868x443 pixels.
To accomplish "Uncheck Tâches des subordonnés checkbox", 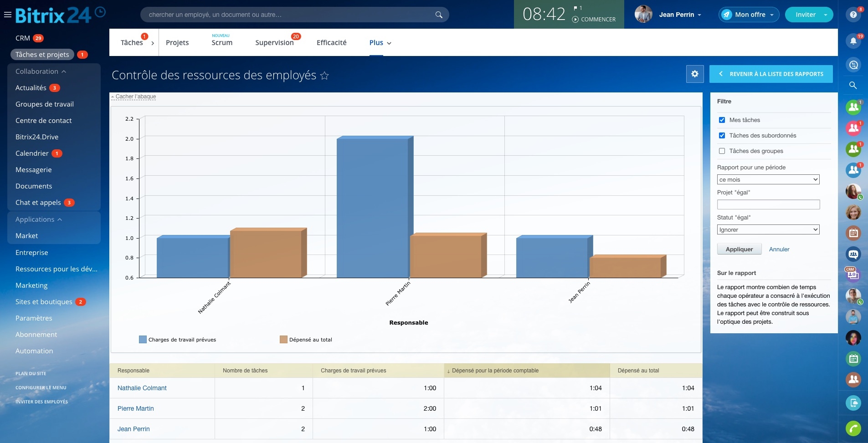I will (x=722, y=136).
